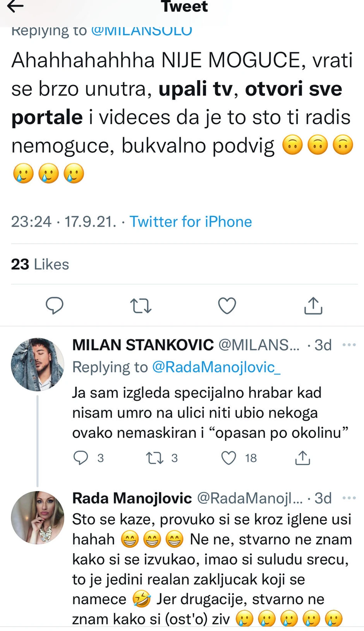Like Milan Stankovic's reply
This screenshot has width=364, height=631.
[x=229, y=457]
